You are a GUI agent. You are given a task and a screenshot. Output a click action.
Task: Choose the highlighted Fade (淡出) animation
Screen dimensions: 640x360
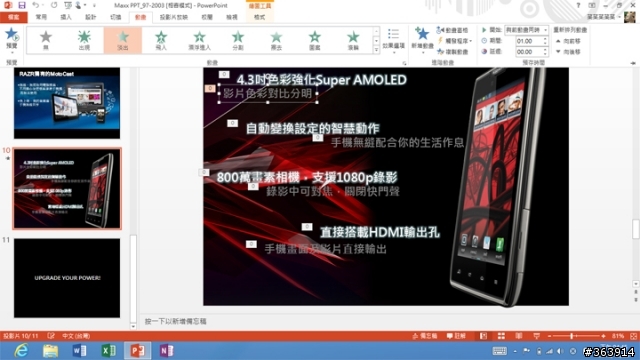click(123, 40)
